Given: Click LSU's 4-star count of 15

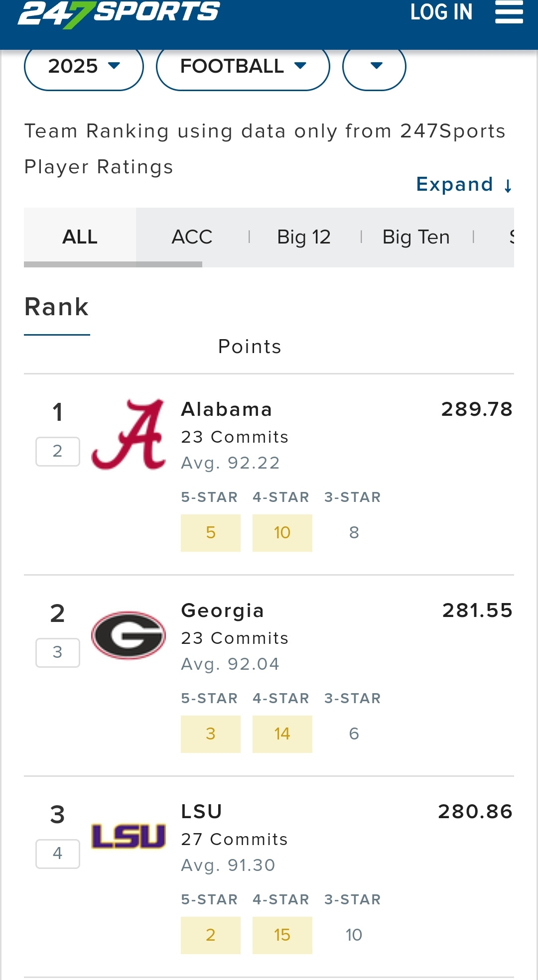Looking at the screenshot, I should pyautogui.click(x=282, y=935).
